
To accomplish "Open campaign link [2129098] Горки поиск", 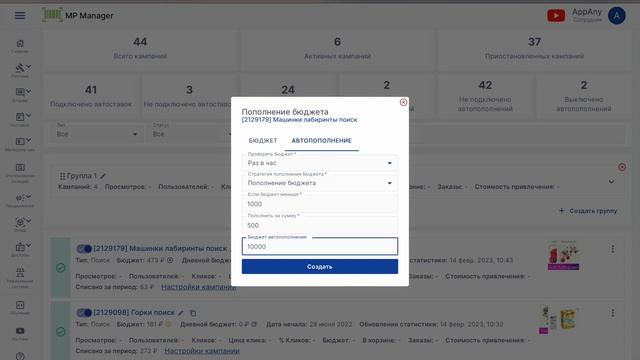I will 134,313.
